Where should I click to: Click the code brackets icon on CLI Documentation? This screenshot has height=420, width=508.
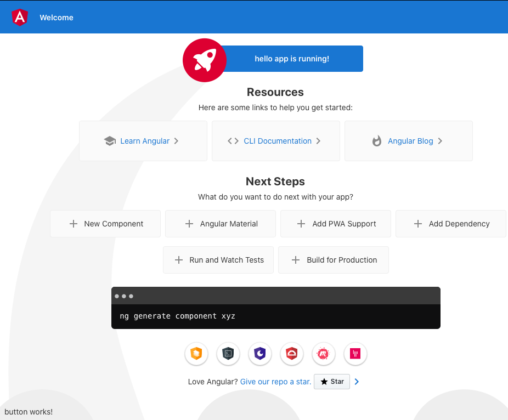(233, 141)
